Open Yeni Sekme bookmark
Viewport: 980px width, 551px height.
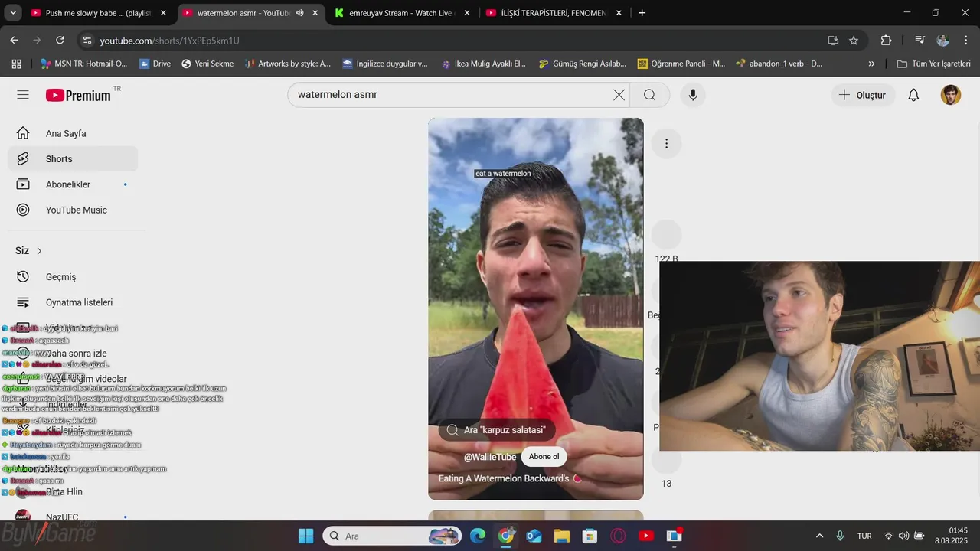coord(207,64)
